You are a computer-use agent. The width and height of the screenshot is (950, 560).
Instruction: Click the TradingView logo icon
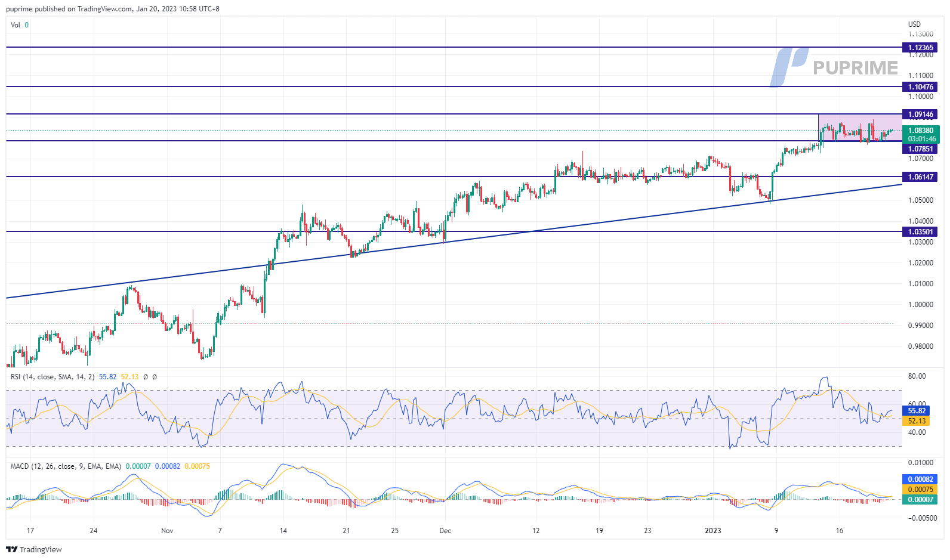[x=11, y=549]
